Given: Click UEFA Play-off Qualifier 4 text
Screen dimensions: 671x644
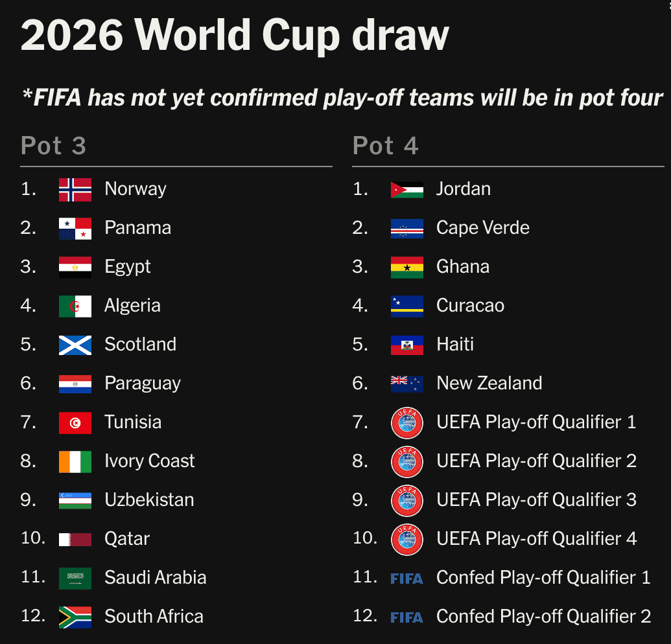Looking at the screenshot, I should (x=537, y=538).
